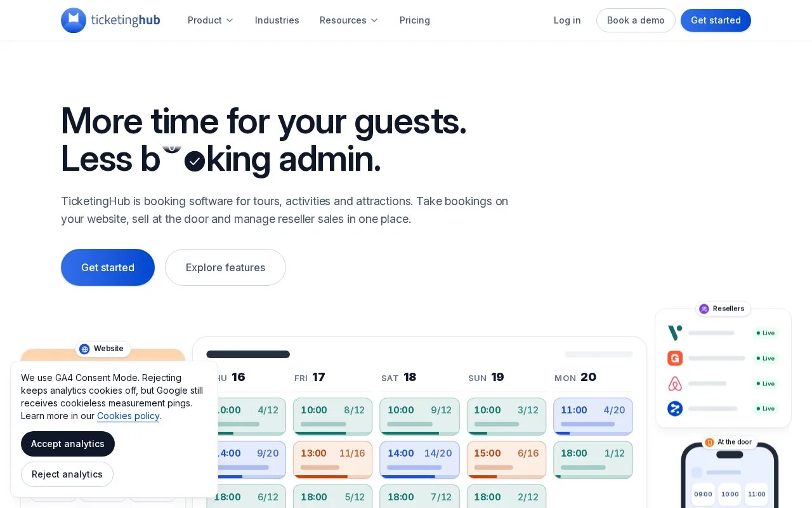Screen dimensions: 812x508
Task: Choose the Sunday 10:00 slot showing 3/12
Action: click(506, 417)
